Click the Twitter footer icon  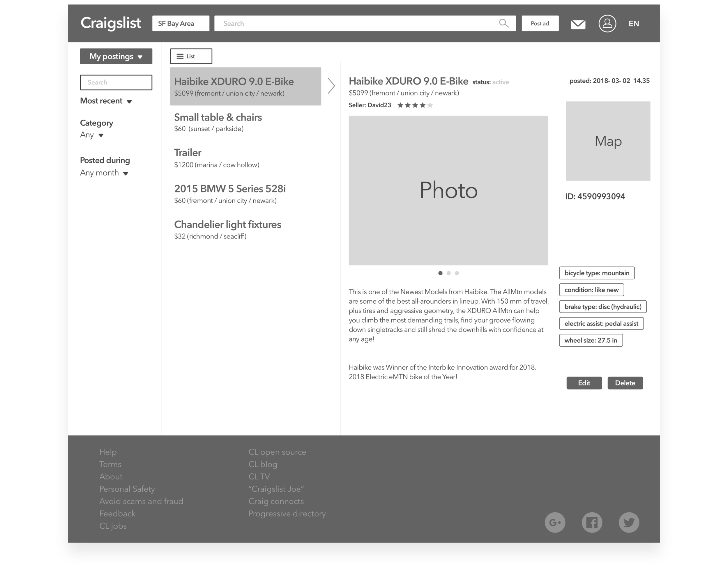point(629,523)
